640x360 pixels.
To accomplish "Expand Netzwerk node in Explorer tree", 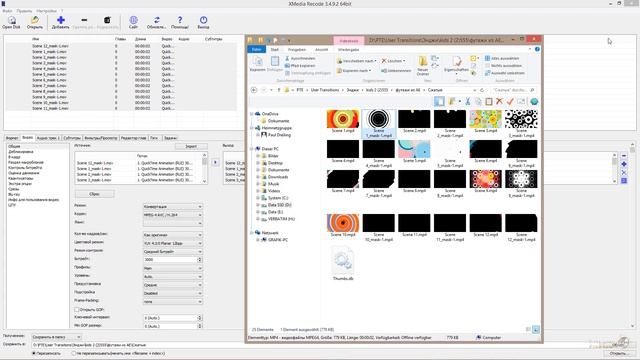I will tap(252, 233).
